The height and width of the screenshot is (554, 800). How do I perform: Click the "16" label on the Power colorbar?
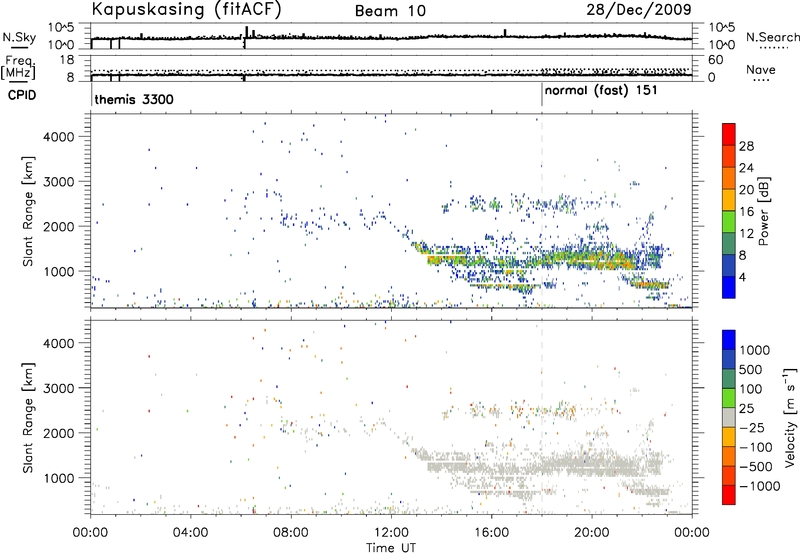click(x=746, y=212)
